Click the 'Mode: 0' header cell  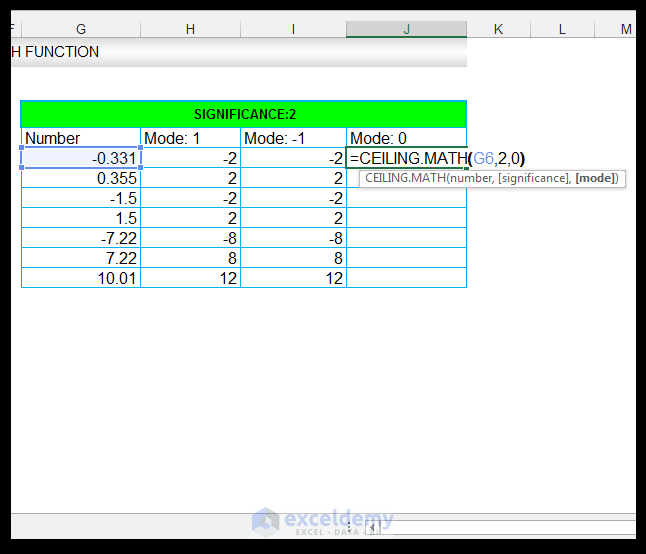coord(406,138)
